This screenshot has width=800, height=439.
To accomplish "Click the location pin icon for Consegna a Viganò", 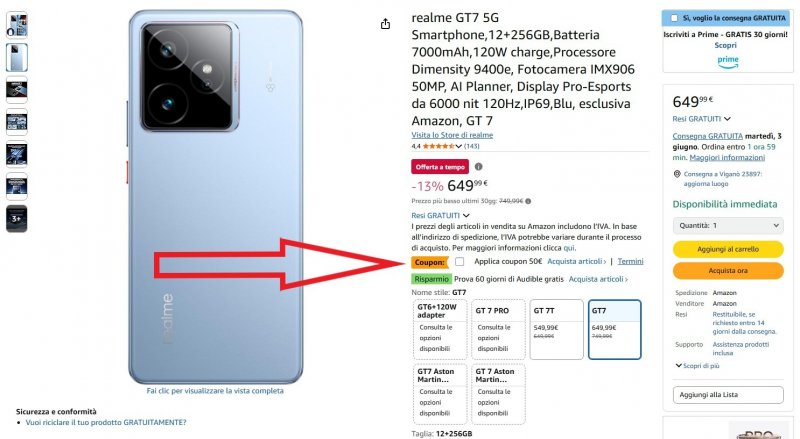I will click(677, 174).
